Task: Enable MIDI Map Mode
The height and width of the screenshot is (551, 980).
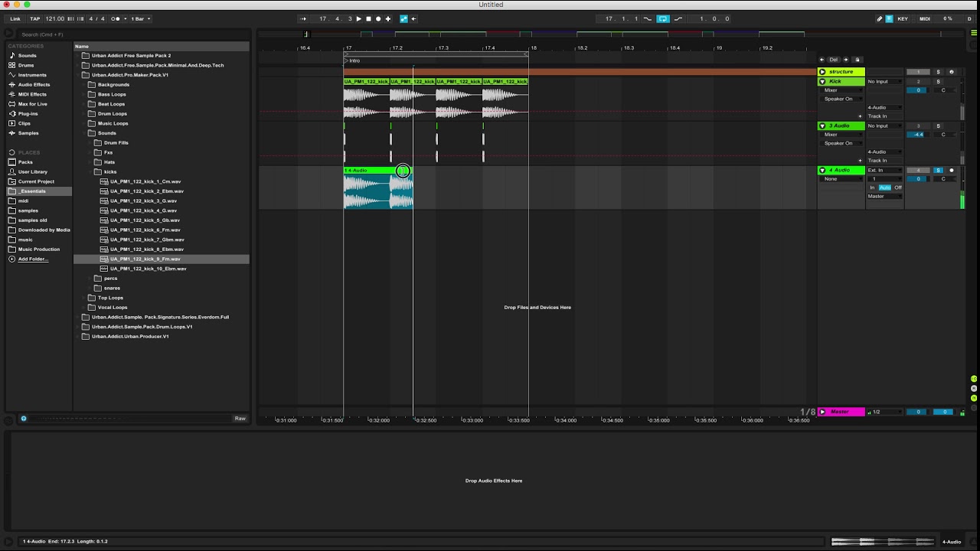Action: pos(925,18)
